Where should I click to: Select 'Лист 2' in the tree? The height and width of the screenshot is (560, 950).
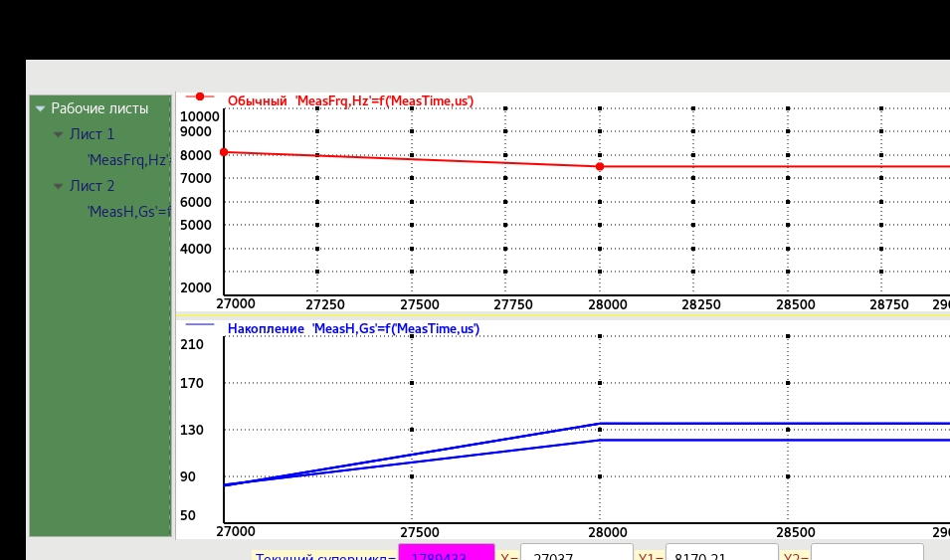coord(92,186)
